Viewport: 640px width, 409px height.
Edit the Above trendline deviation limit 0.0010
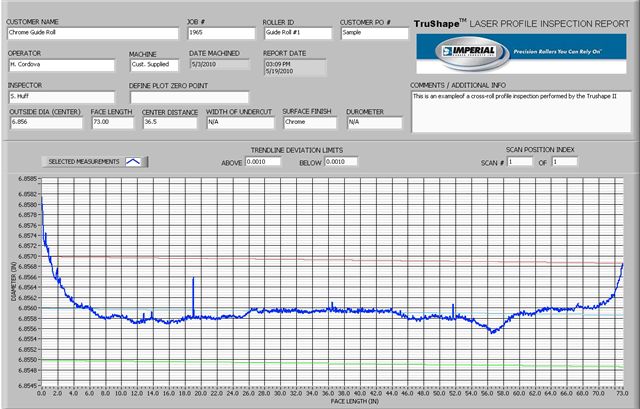coord(263,162)
